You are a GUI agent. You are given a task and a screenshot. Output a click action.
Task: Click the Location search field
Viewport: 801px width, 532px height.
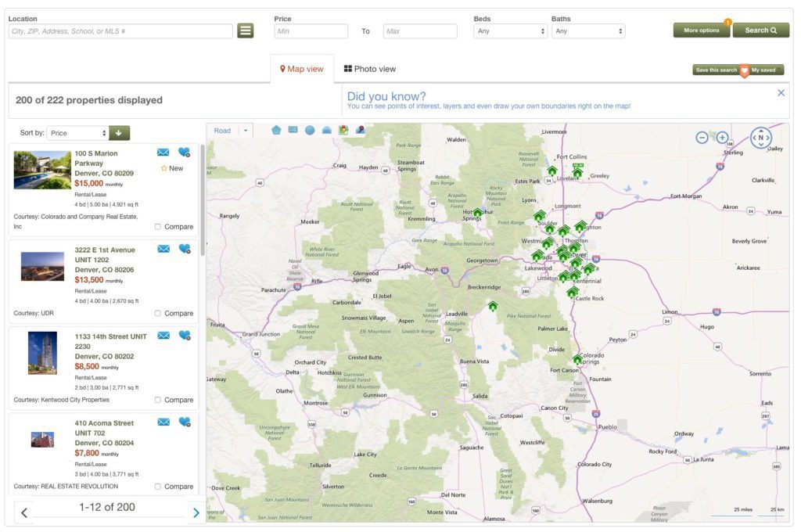(x=120, y=31)
